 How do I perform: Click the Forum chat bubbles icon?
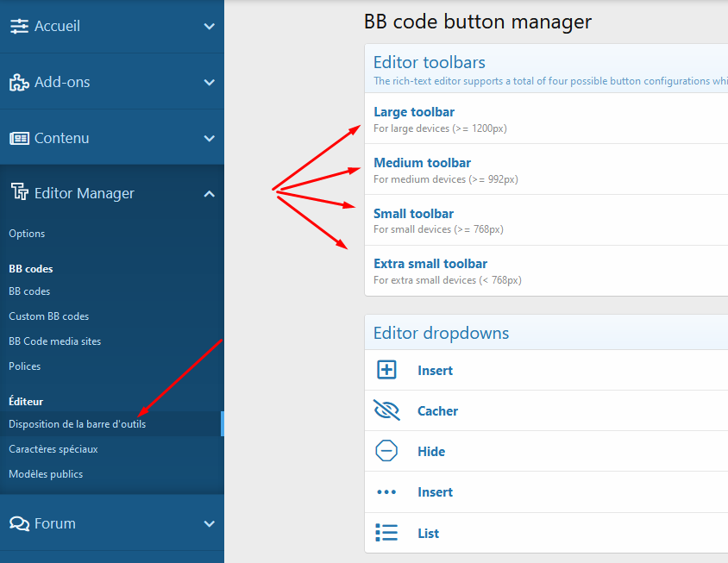pos(19,523)
